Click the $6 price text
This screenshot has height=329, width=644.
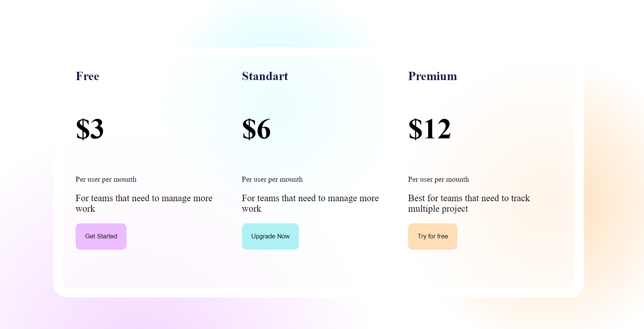(x=256, y=129)
